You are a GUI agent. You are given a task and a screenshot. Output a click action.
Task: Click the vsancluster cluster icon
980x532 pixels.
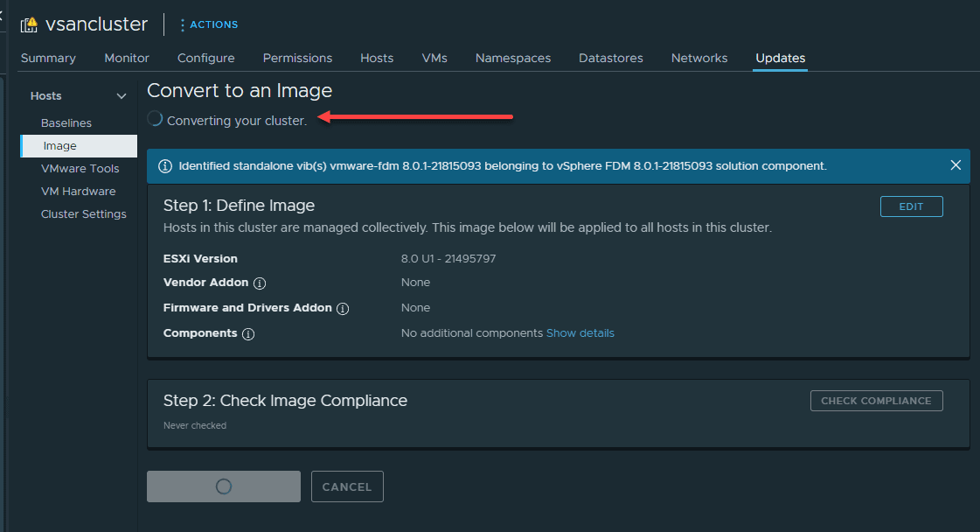(29, 25)
